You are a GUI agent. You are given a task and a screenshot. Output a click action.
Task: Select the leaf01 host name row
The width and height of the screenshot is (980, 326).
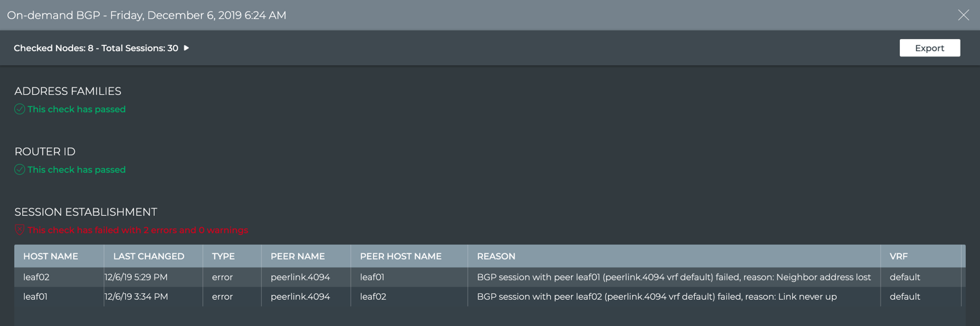[36, 296]
